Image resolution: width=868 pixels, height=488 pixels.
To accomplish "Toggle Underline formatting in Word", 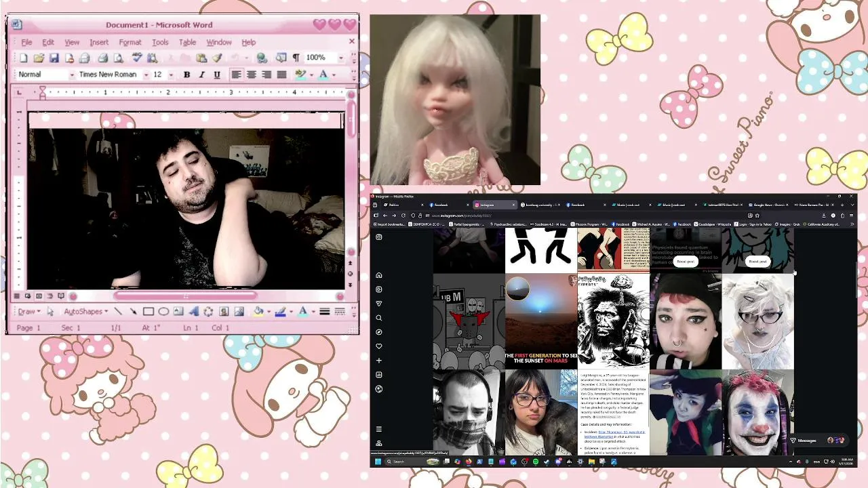I will click(x=217, y=75).
